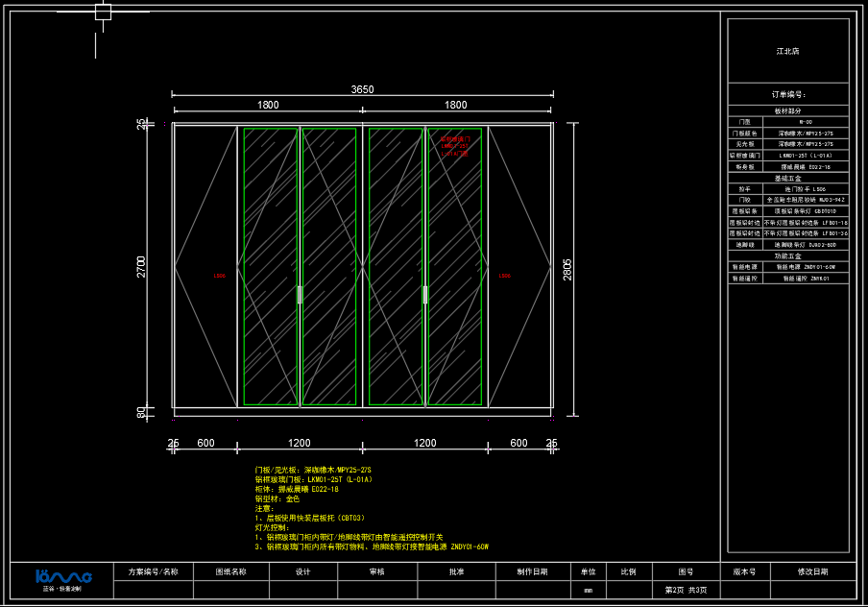The width and height of the screenshot is (868, 607).
Task: Click the 板材部分 section header
Action: click(787, 111)
